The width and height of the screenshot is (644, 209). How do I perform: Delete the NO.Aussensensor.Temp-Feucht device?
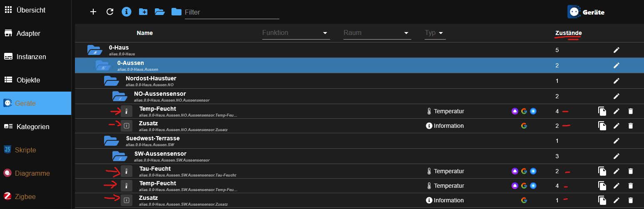[x=631, y=111]
